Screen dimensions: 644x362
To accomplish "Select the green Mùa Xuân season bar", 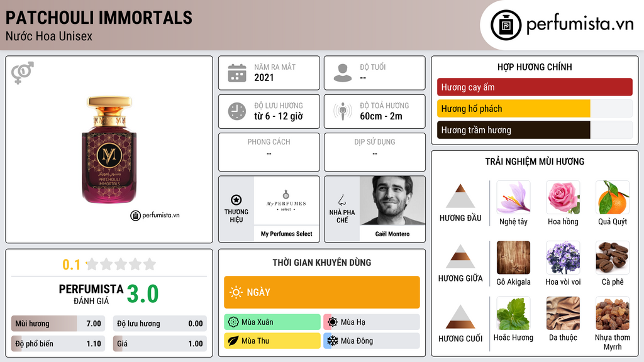I will tap(272, 322).
